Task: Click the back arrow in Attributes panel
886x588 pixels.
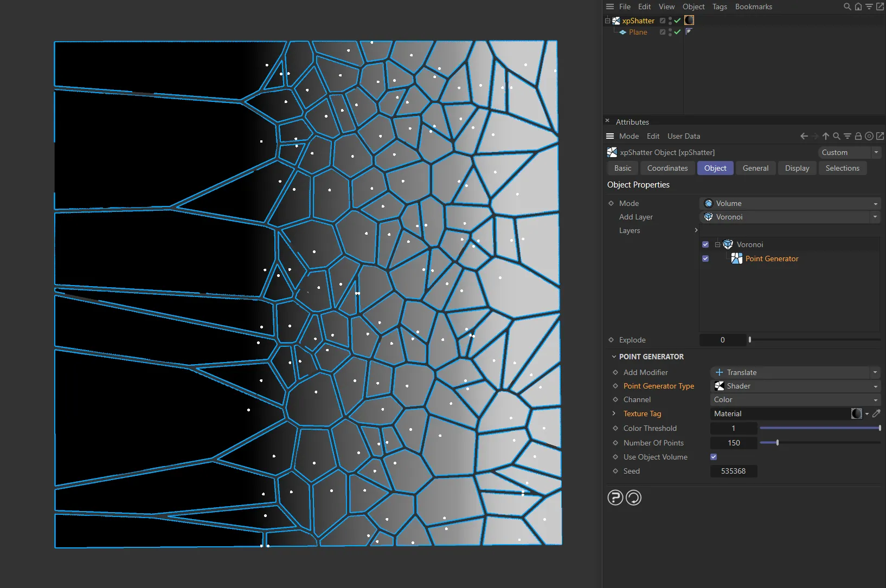Action: point(804,136)
